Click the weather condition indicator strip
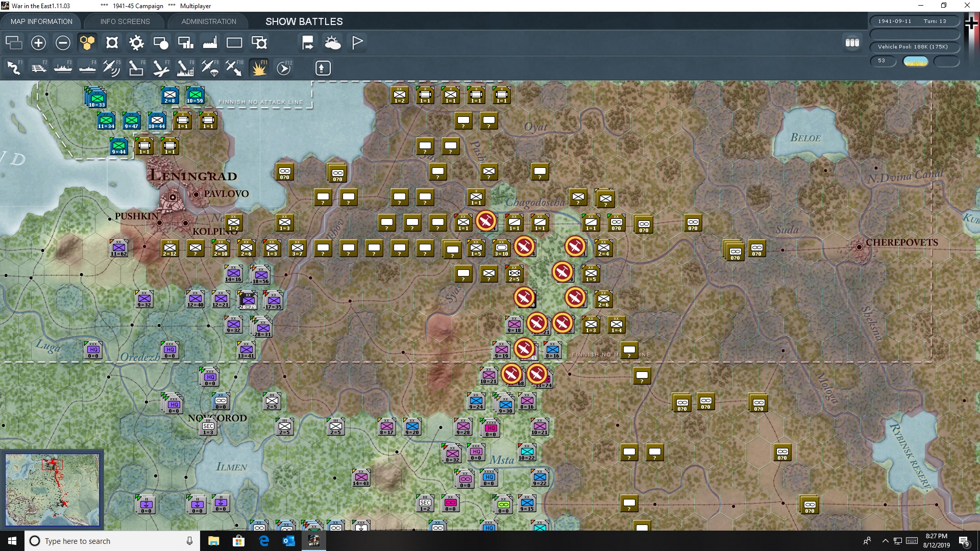This screenshot has width=980, height=551. 916,61
